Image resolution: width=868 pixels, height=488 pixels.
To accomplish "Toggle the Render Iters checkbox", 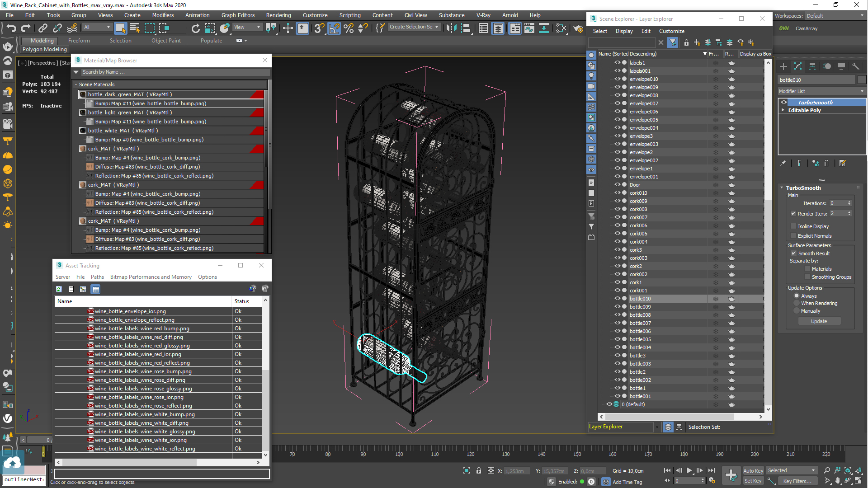I will point(793,214).
